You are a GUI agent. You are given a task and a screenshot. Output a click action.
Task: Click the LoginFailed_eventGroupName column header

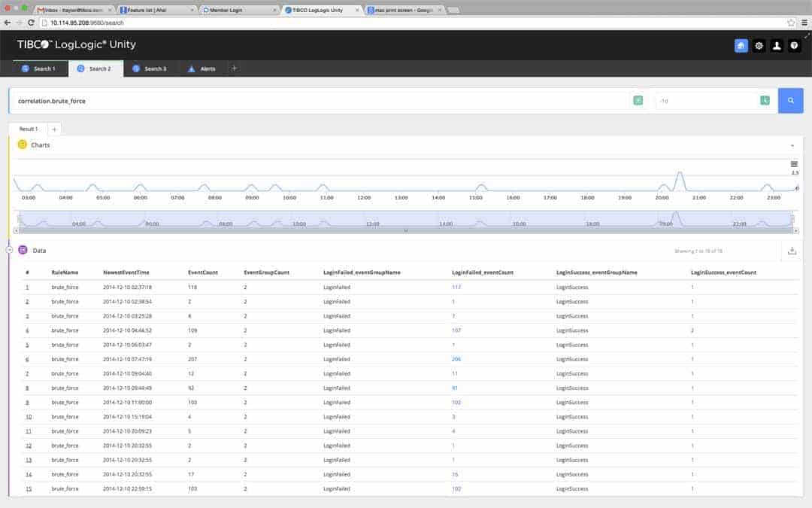tap(362, 272)
